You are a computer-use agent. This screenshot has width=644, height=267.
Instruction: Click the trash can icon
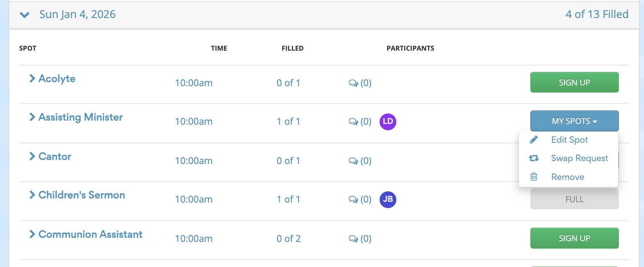click(534, 177)
